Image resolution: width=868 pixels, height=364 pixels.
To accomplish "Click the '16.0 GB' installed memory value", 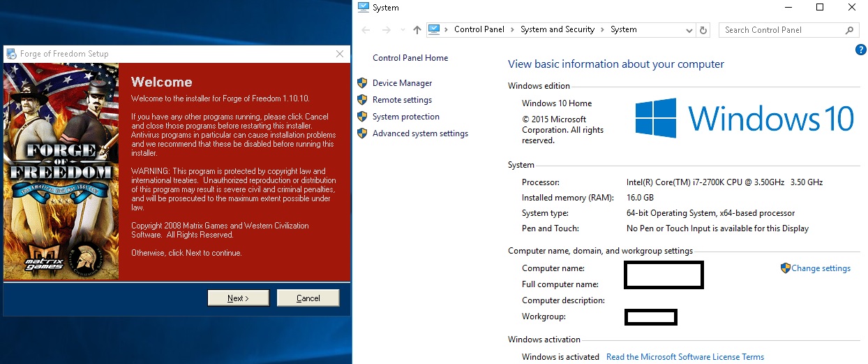I will pos(640,198).
